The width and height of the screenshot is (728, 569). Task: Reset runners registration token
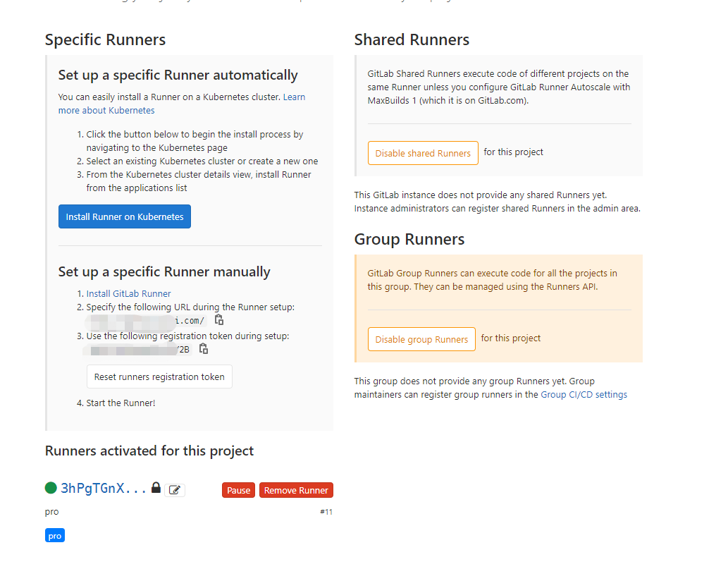pos(159,377)
